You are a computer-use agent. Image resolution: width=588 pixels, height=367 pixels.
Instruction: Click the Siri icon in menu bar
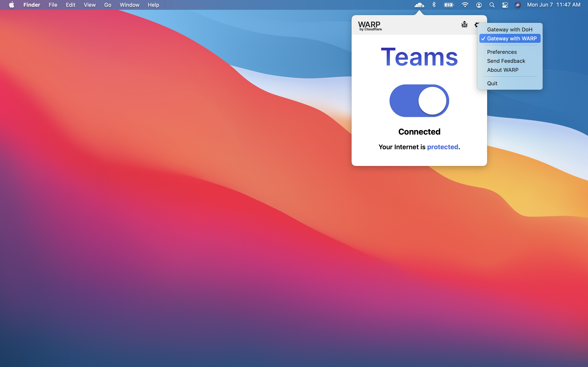[x=518, y=5]
